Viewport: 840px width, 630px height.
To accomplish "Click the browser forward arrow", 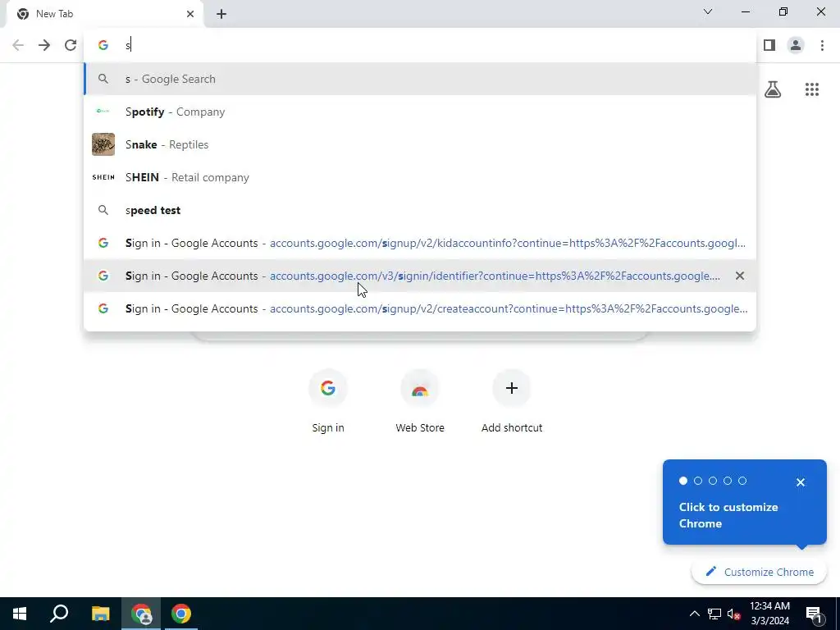I will 44,45.
